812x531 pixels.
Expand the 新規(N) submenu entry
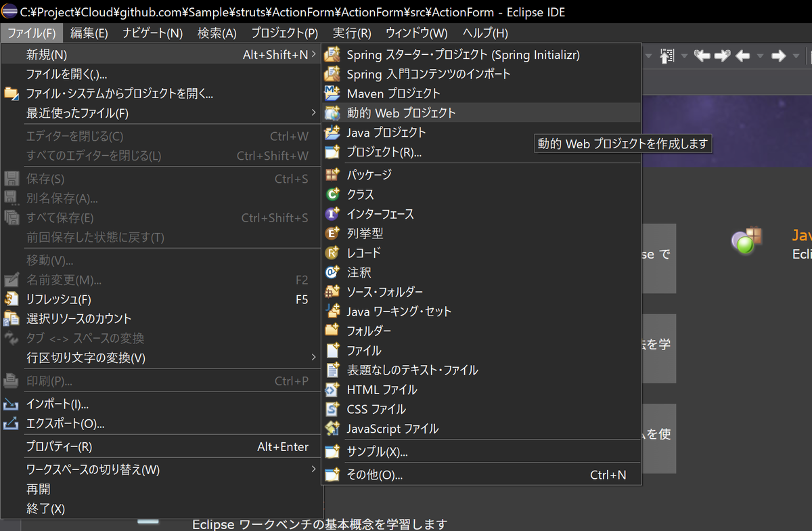(x=161, y=54)
